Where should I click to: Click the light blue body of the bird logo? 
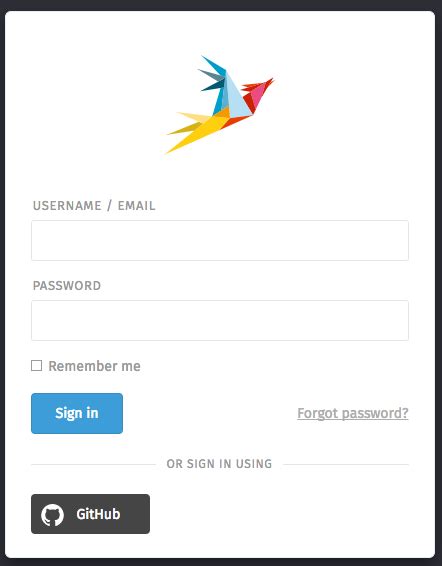coord(237,99)
